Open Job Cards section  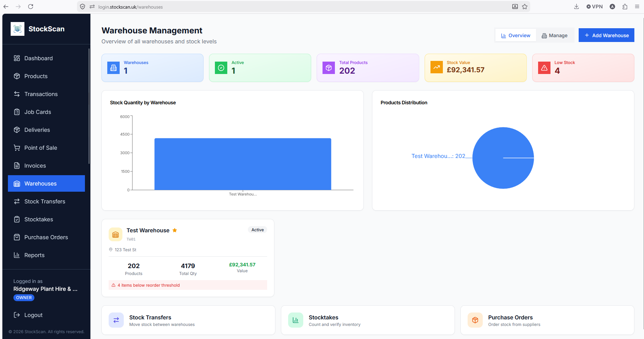pyautogui.click(x=46, y=112)
